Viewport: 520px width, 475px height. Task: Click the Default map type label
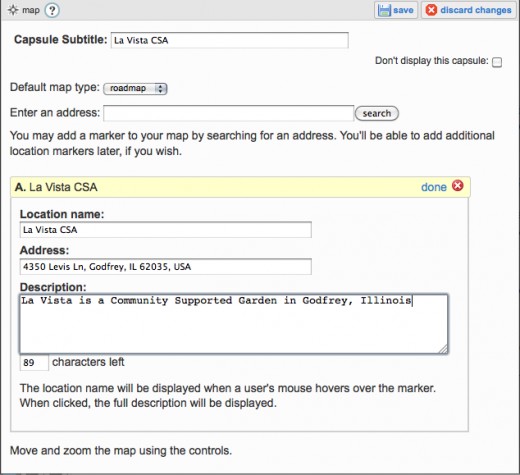coord(55,87)
